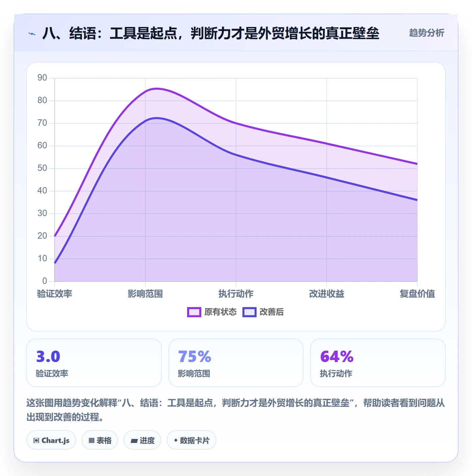Click the 复盘价值 x-axis label
The height and width of the screenshot is (476, 472).
coord(417,294)
